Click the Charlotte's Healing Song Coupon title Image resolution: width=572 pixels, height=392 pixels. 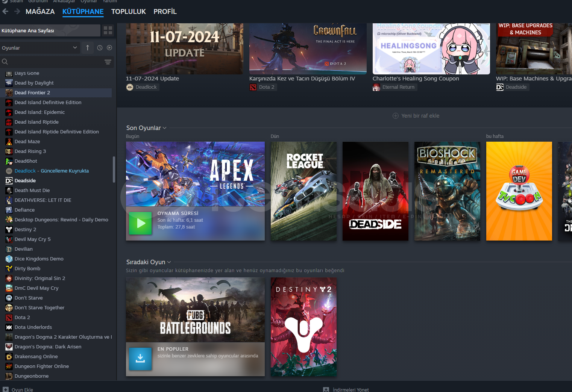[x=416, y=79]
